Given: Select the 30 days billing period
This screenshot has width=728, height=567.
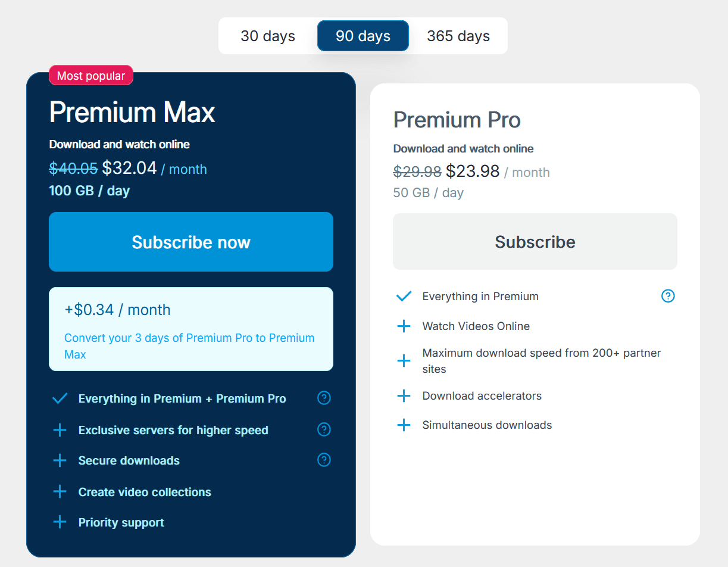Looking at the screenshot, I should (268, 36).
